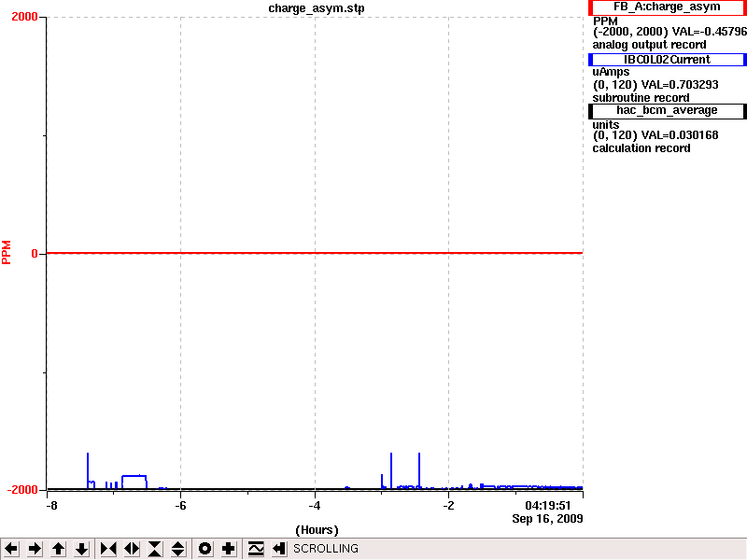Click the red charge_asym trace line

coord(315,253)
